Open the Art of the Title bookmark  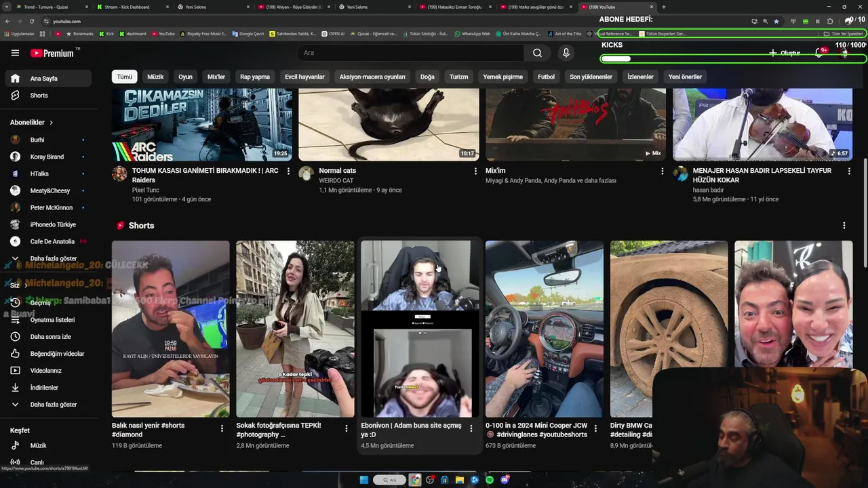pos(565,33)
